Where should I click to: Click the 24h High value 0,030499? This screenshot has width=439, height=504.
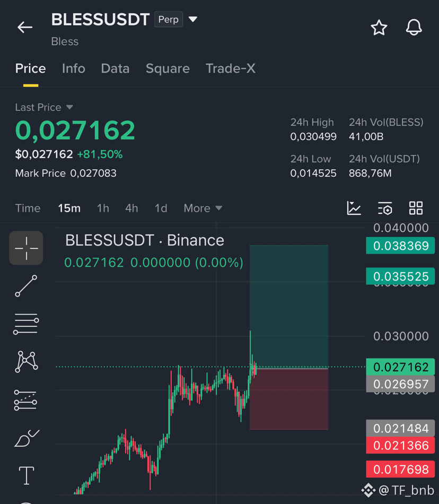pos(313,136)
